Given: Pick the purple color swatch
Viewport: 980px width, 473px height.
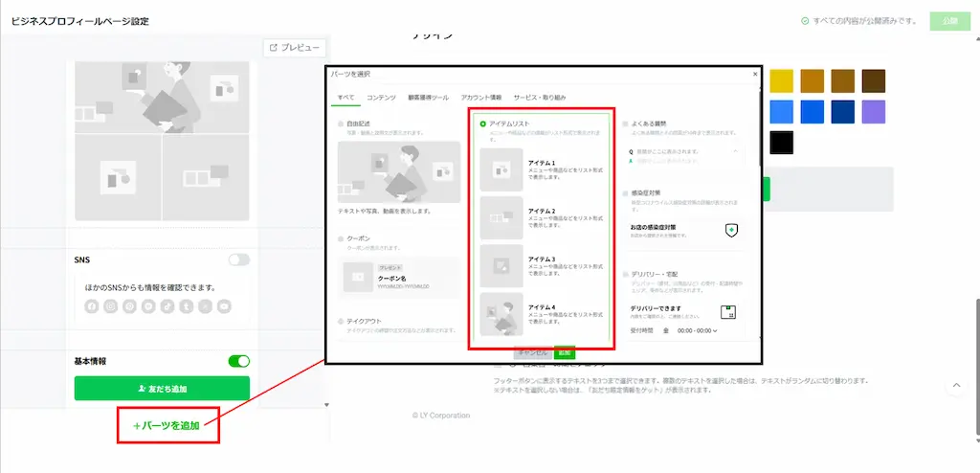Looking at the screenshot, I should click(874, 112).
